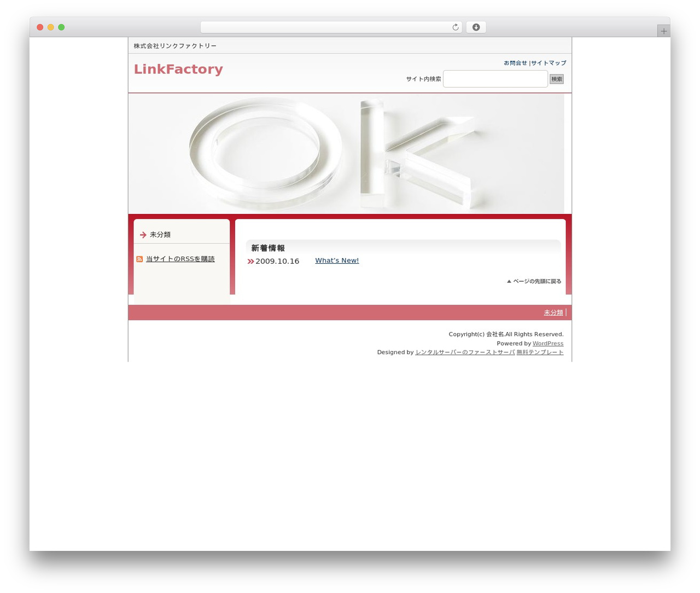Select 未分類 category in the sidebar
The height and width of the screenshot is (593, 700).
[x=160, y=235]
